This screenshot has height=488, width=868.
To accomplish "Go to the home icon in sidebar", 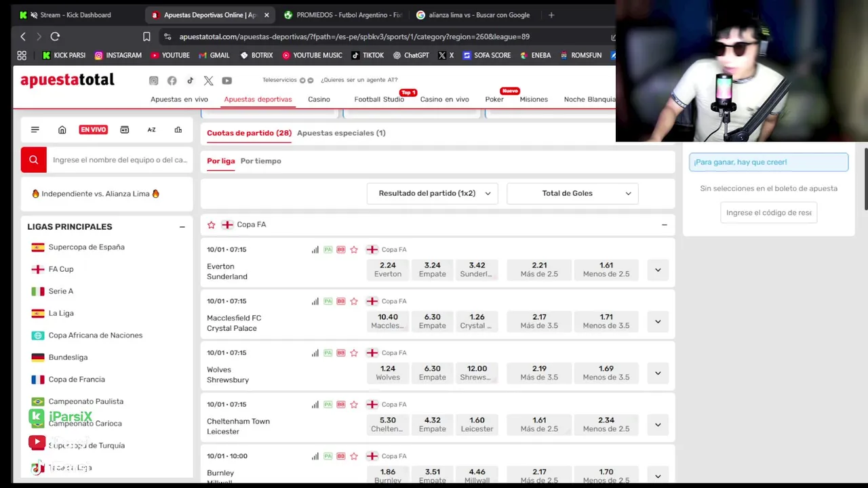I will (62, 129).
